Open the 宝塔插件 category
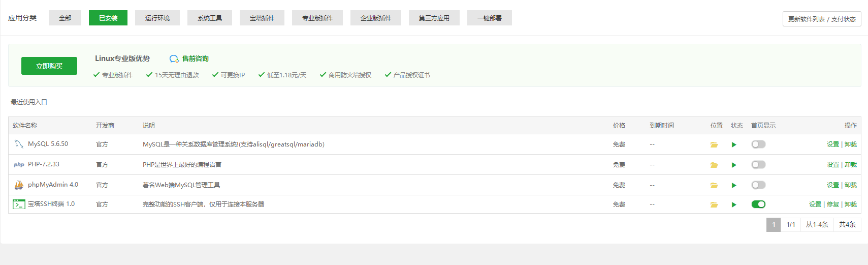Viewport: 868px width, 265px height. point(262,18)
